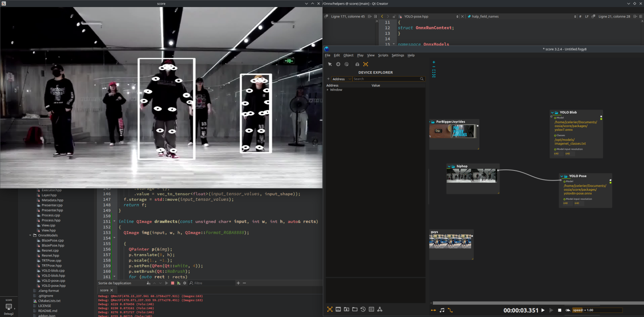Open the halp_field_names symbol dropdown
This screenshot has height=317, width=644.
[522, 17]
